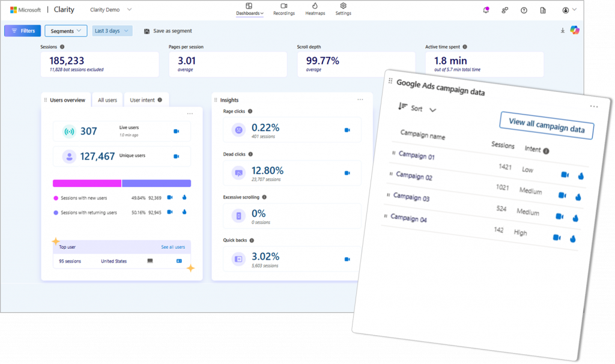615x364 pixels.
Task: Switch to All users tab
Action: coord(108,100)
